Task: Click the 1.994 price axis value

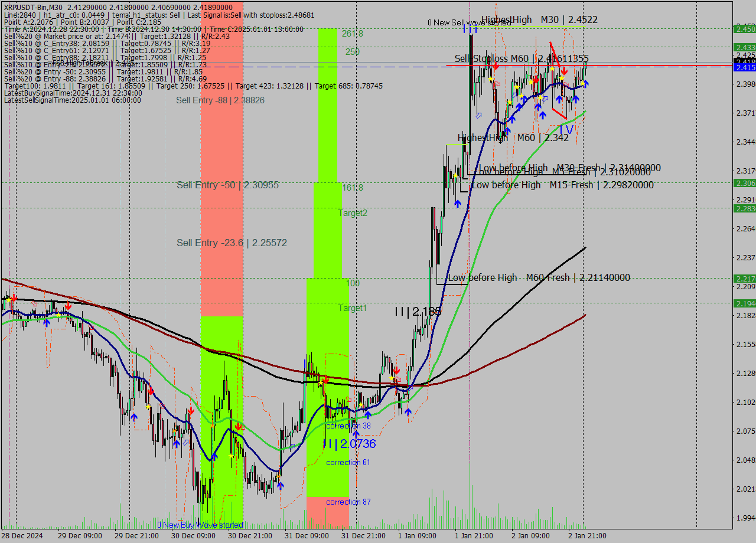Action: point(745,518)
